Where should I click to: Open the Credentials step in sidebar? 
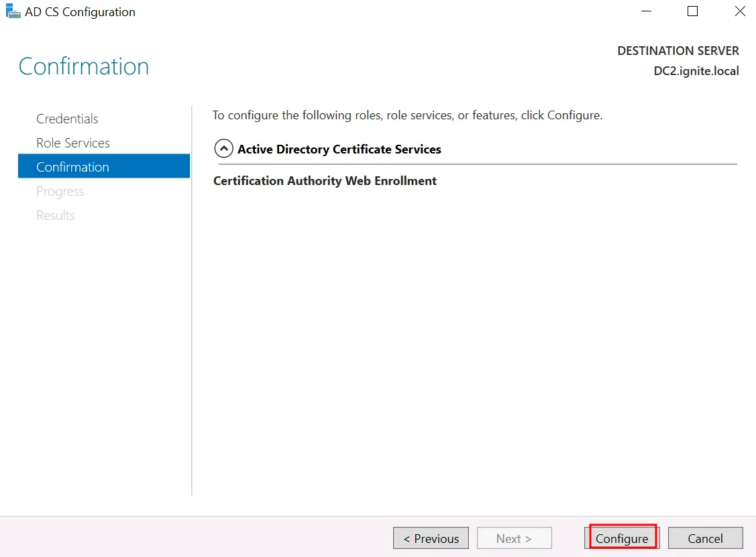pyautogui.click(x=67, y=119)
